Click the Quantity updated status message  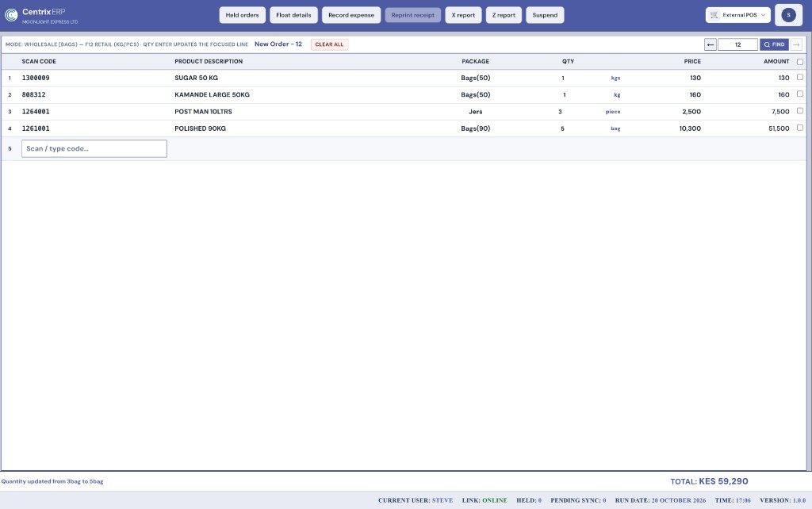52,481
